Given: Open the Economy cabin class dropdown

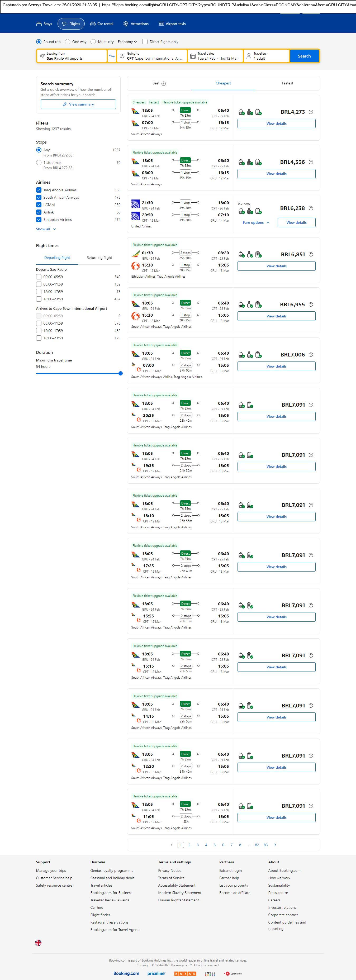Looking at the screenshot, I should 127,42.
